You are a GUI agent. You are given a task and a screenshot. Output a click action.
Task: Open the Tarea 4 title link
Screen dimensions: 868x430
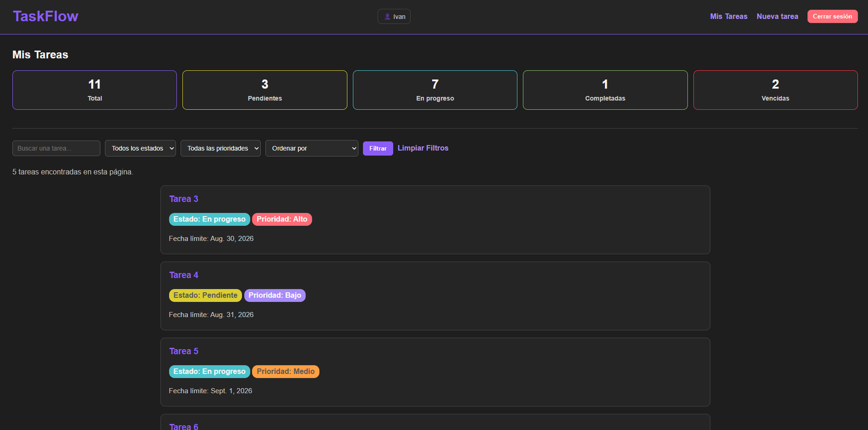(x=183, y=275)
